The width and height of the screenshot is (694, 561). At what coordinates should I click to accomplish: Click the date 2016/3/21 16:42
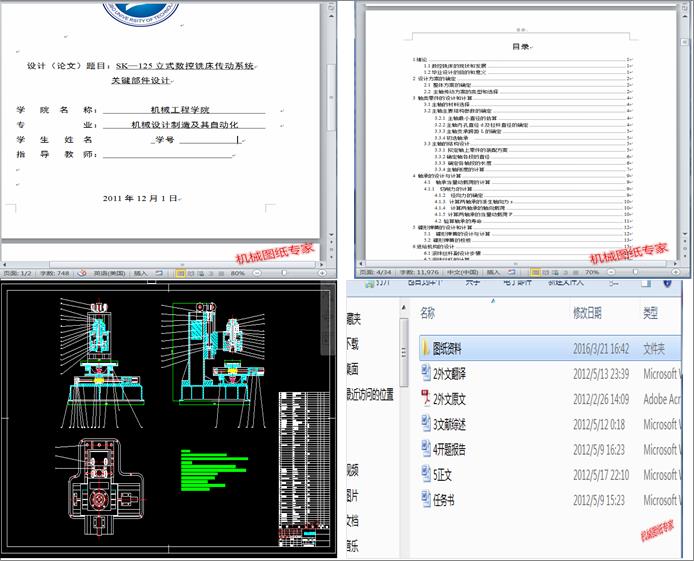pos(601,349)
